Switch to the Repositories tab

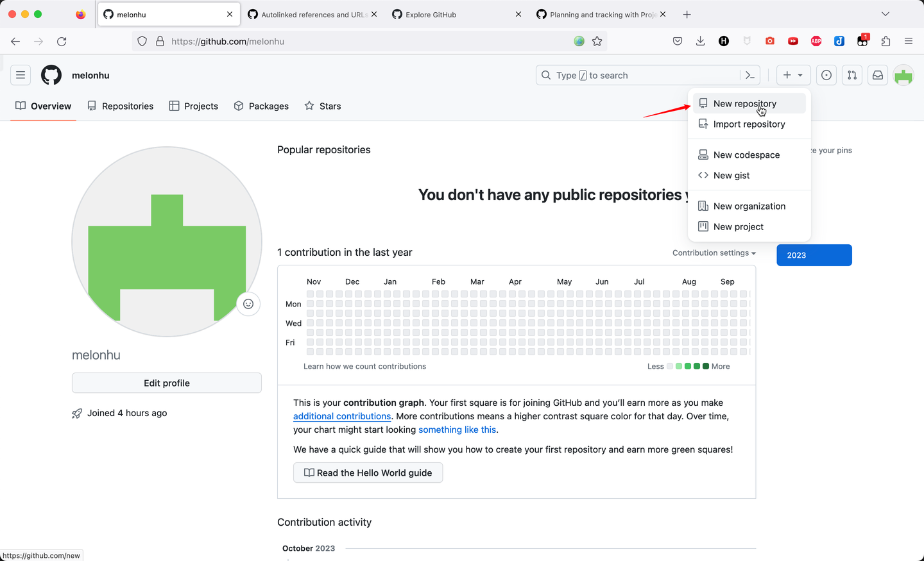pyautogui.click(x=121, y=106)
